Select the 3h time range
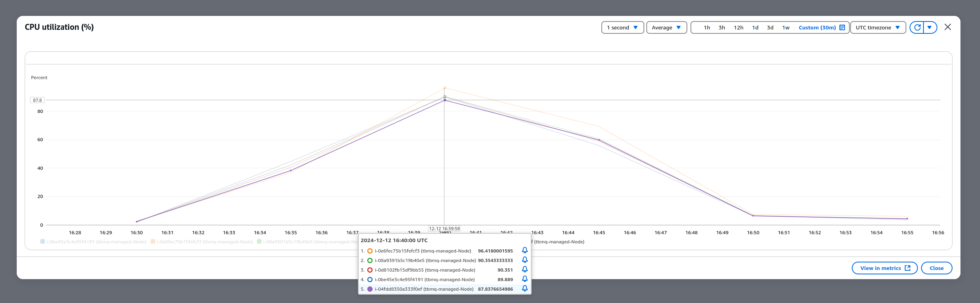This screenshot has height=303, width=980. tap(722, 27)
